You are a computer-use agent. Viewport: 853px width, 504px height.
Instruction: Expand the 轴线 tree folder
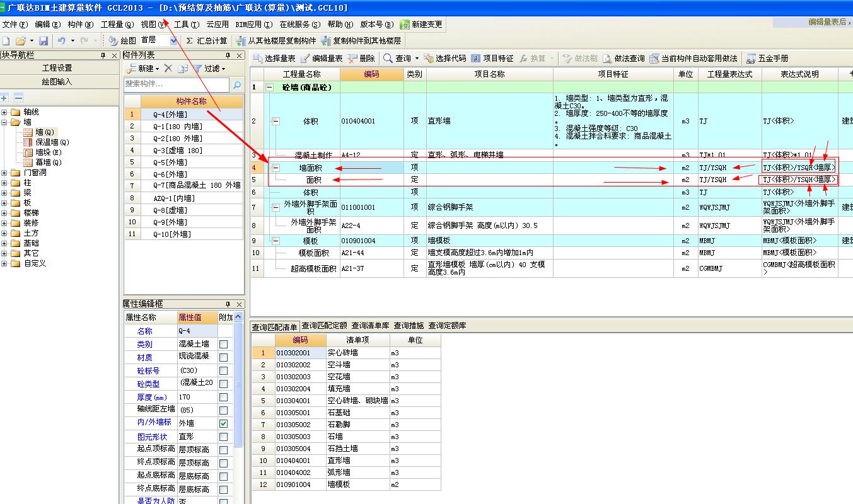tap(4, 112)
